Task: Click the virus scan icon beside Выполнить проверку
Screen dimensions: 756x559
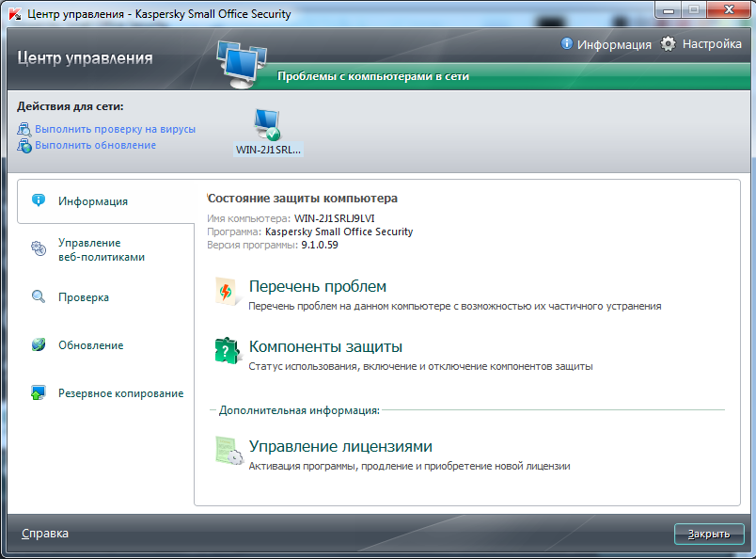Action: [x=24, y=129]
